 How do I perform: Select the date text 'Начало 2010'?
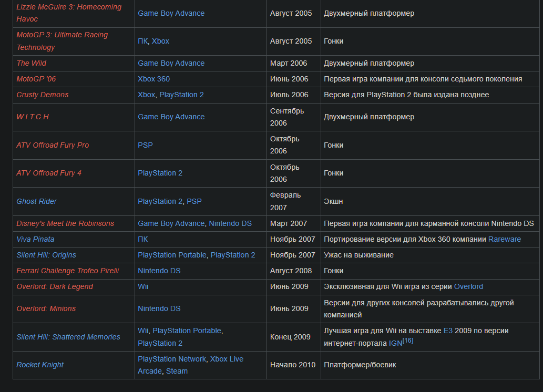pos(293,365)
